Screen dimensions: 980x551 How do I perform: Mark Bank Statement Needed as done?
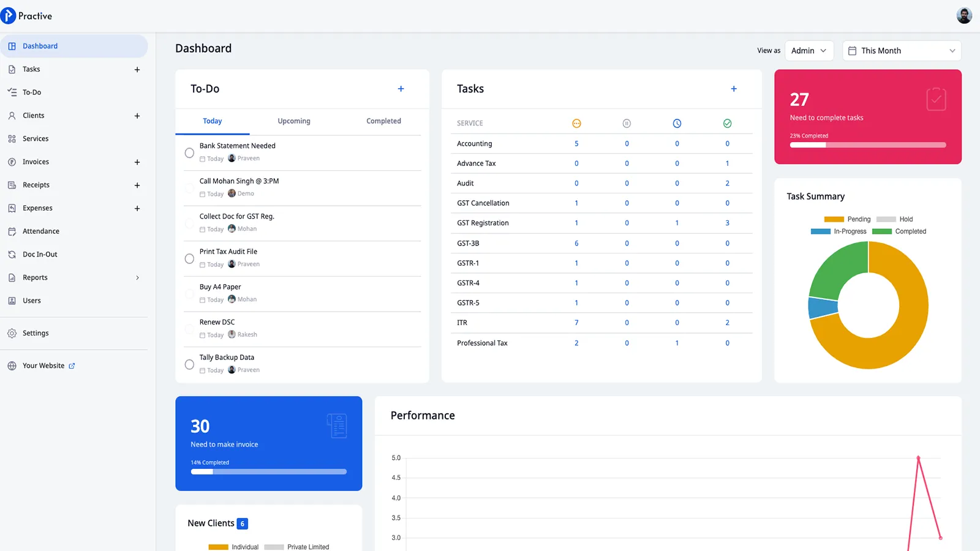pyautogui.click(x=189, y=153)
